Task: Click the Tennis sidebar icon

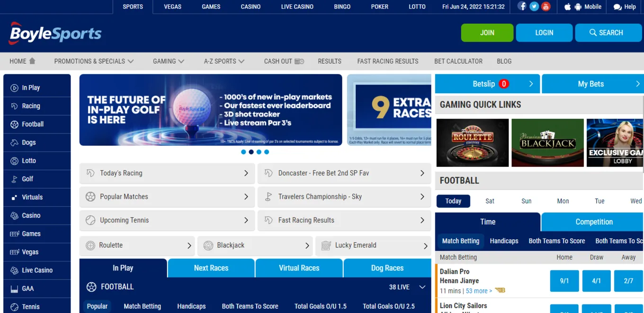Action: point(14,307)
